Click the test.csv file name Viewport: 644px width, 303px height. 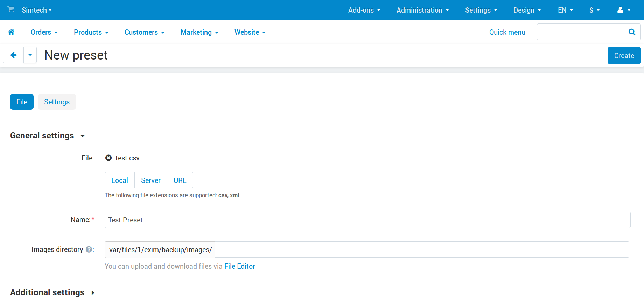[127, 158]
